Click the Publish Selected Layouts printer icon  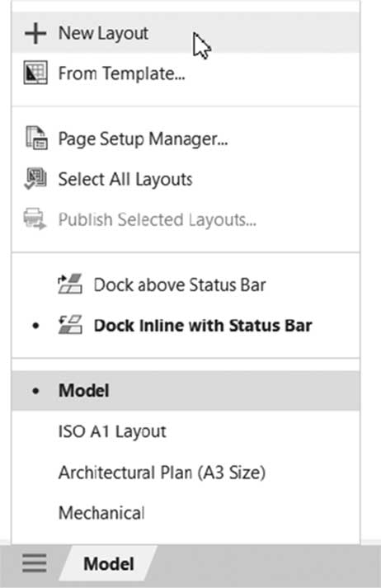[35, 219]
